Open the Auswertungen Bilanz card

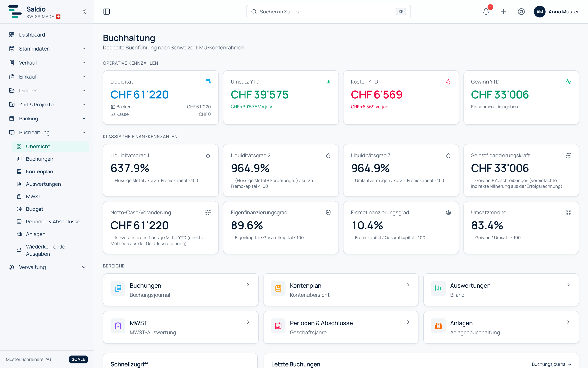click(x=501, y=290)
